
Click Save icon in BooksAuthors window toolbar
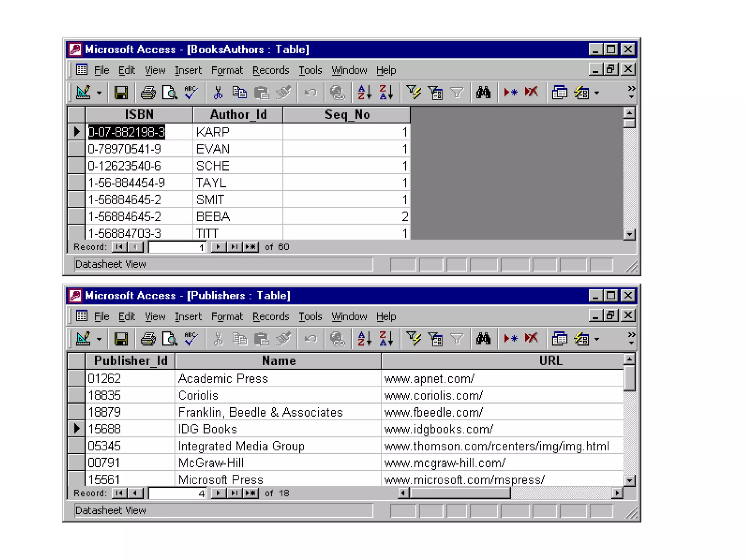tap(121, 93)
